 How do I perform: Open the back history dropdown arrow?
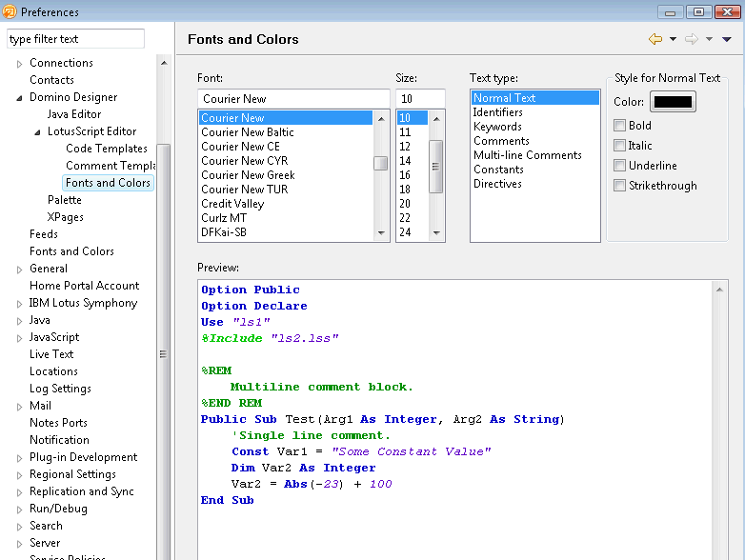click(x=673, y=39)
